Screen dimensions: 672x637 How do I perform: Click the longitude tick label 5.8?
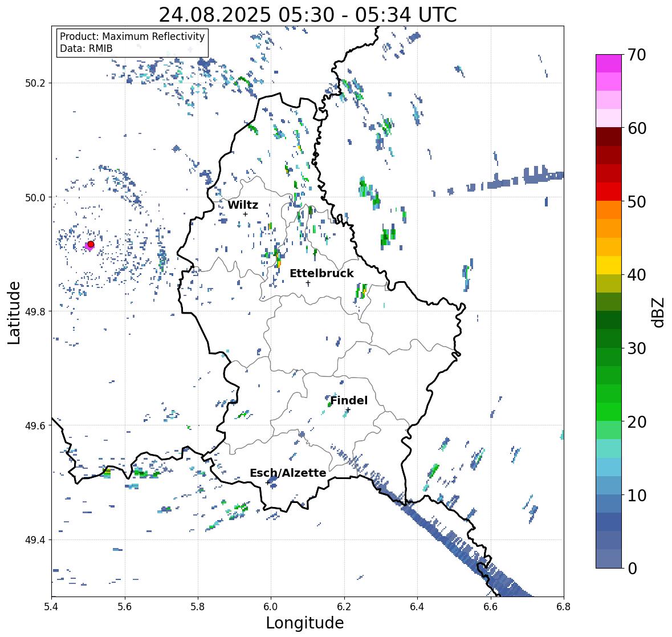point(198,607)
